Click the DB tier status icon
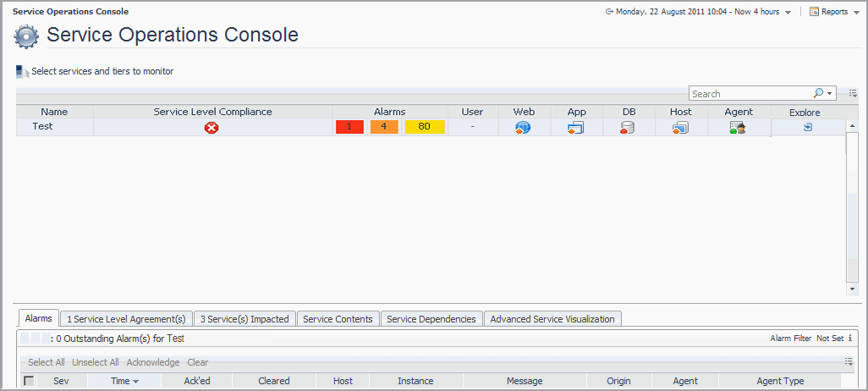This screenshot has width=868, height=391. click(628, 127)
